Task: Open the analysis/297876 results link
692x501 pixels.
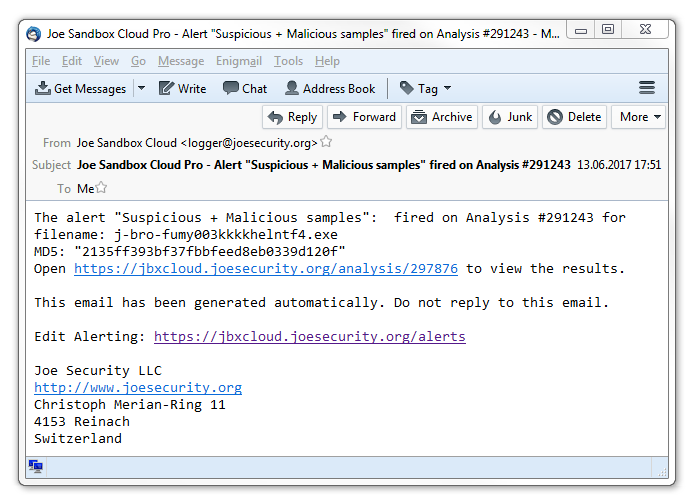Action: 266,268
